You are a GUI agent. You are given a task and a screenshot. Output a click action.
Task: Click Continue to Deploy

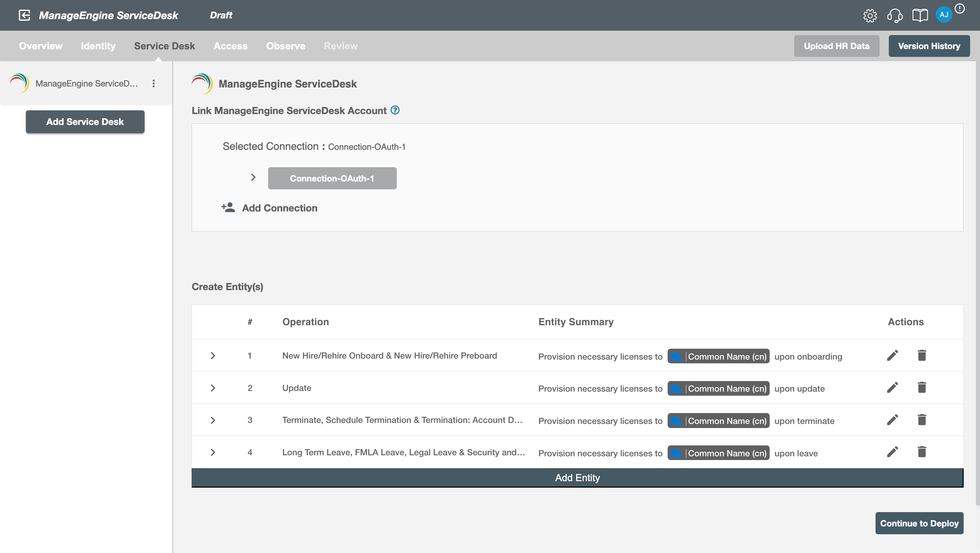click(919, 523)
